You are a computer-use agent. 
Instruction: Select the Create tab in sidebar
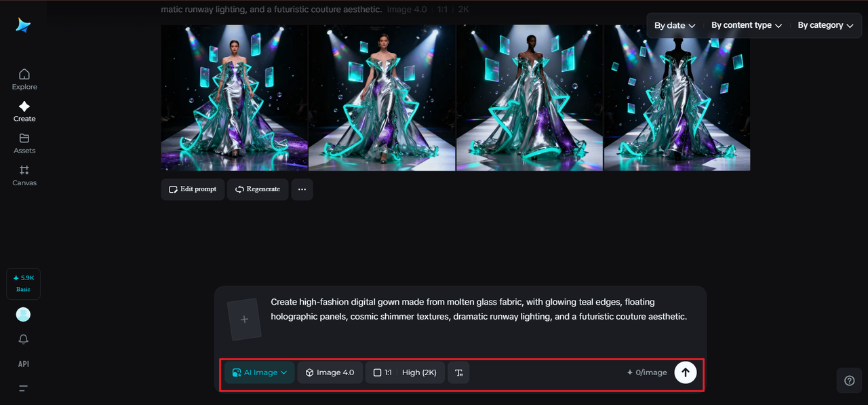(24, 111)
